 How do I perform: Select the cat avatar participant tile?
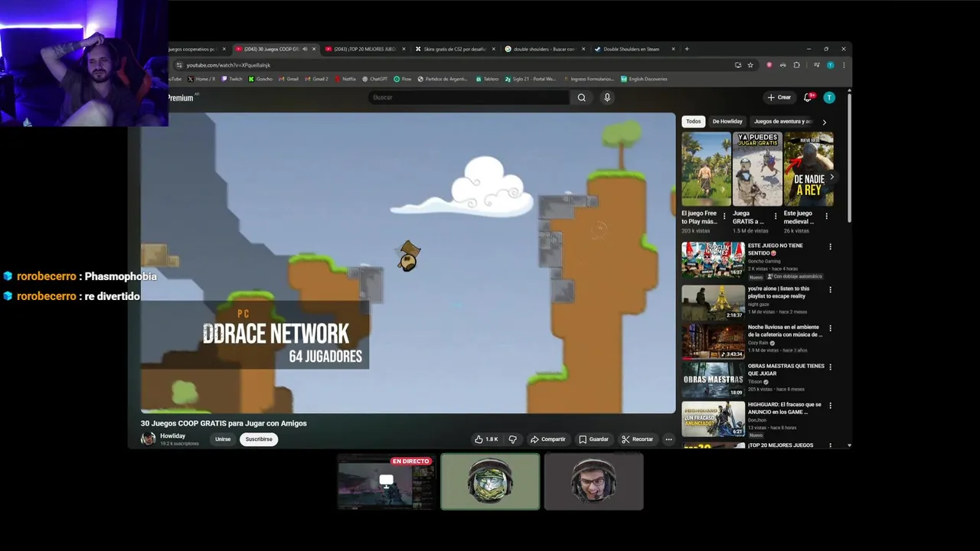[x=490, y=481]
